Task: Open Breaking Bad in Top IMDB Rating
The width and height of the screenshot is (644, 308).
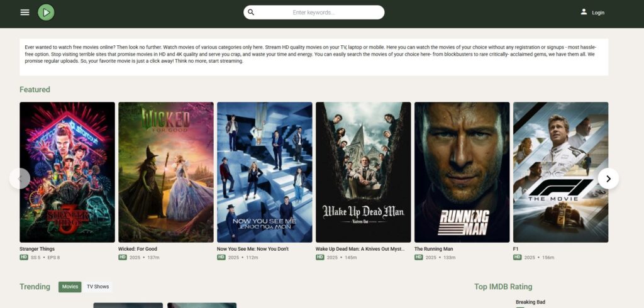Action: (x=530, y=302)
